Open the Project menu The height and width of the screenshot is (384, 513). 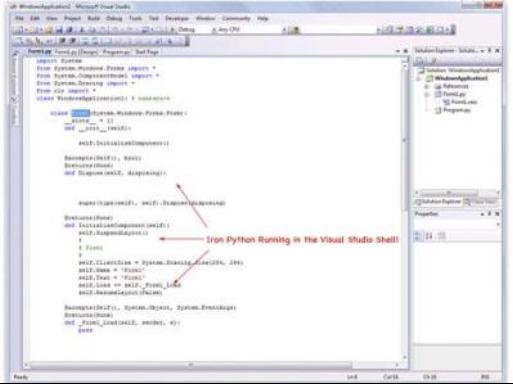point(73,18)
